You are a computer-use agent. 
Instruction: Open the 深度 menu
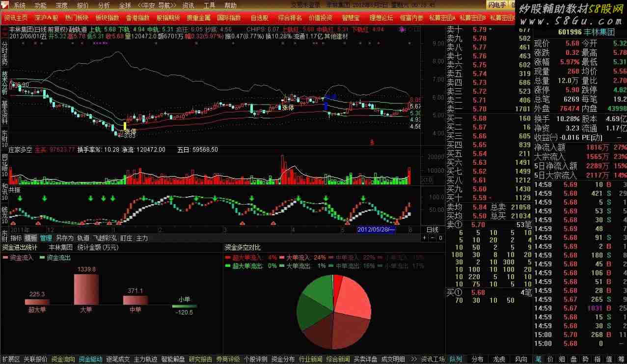[x=62, y=6]
